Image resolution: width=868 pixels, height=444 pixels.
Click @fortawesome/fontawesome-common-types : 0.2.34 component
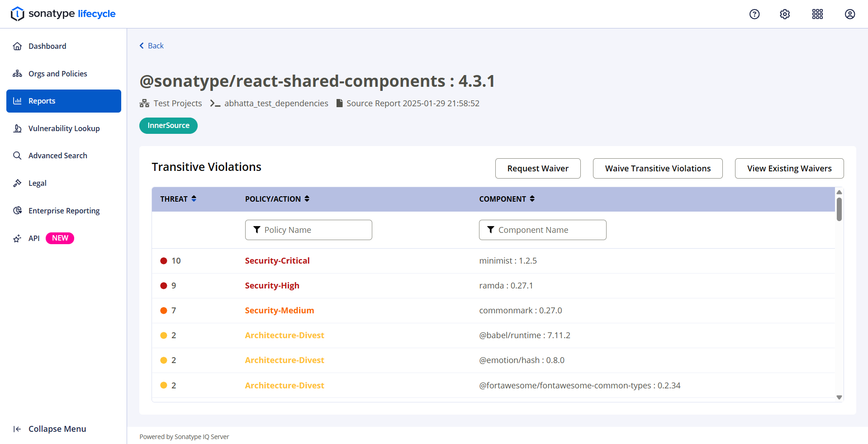(580, 386)
